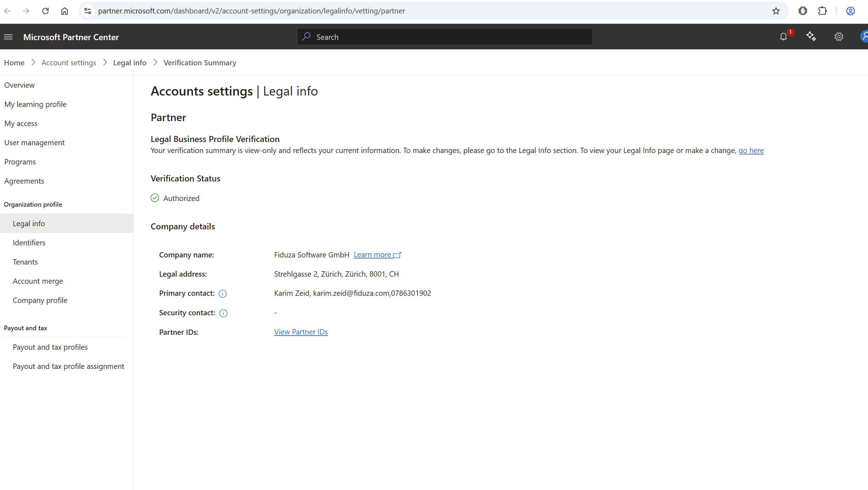Click Account settings breadcrumb
Screen dimensions: 868x490
[x=69, y=62]
